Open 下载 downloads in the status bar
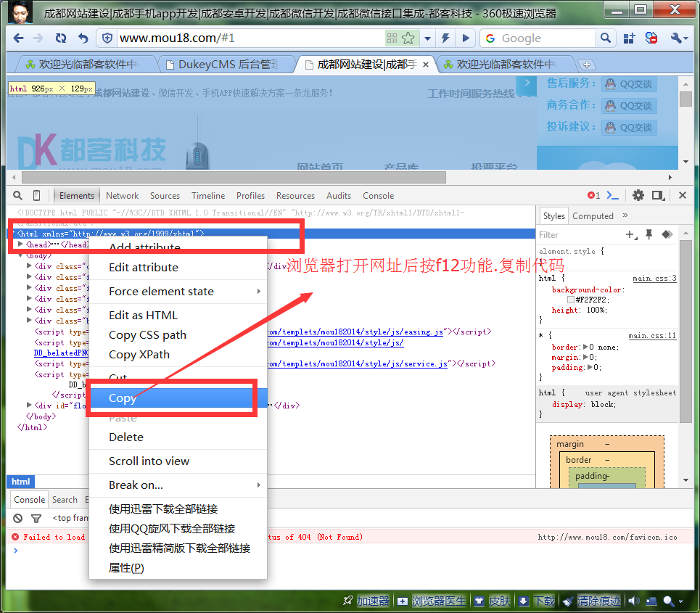Viewport: 700px width, 613px height. [x=537, y=601]
